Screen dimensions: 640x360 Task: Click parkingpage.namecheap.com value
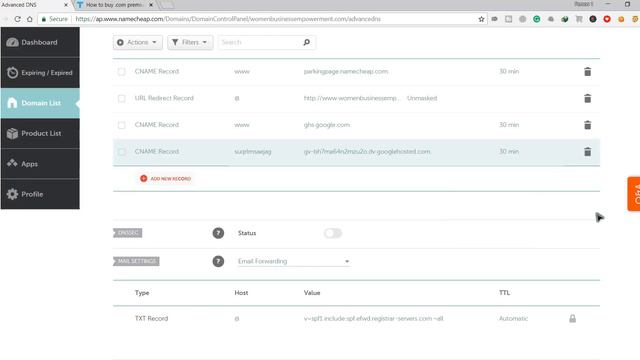coord(346,71)
